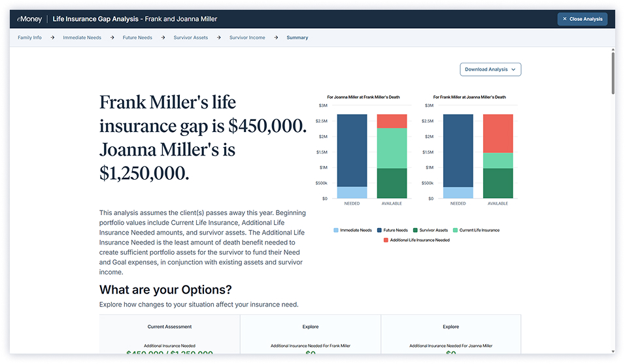The height and width of the screenshot is (364, 625).
Task: Click the eMoney logo in header
Action: pyautogui.click(x=30, y=19)
